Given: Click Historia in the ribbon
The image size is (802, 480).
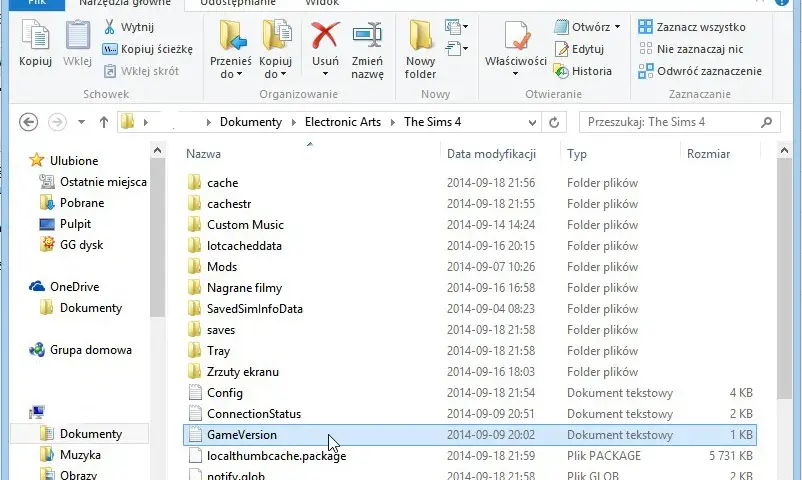Looking at the screenshot, I should (x=583, y=71).
